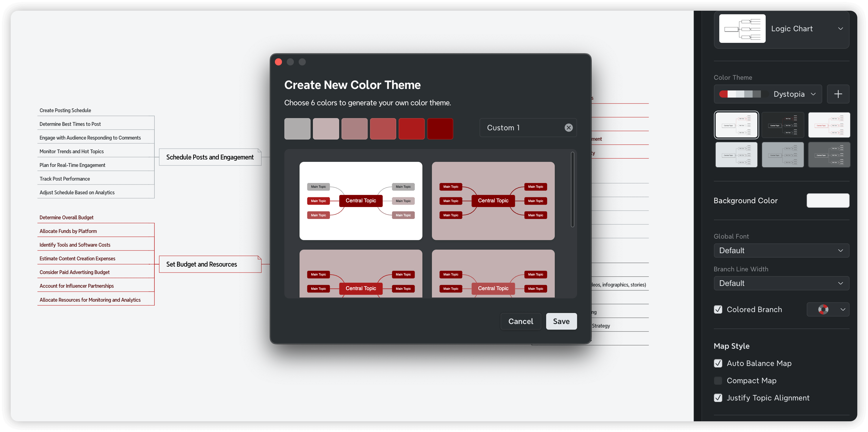Click the theme preview list scrollbar

click(x=572, y=190)
